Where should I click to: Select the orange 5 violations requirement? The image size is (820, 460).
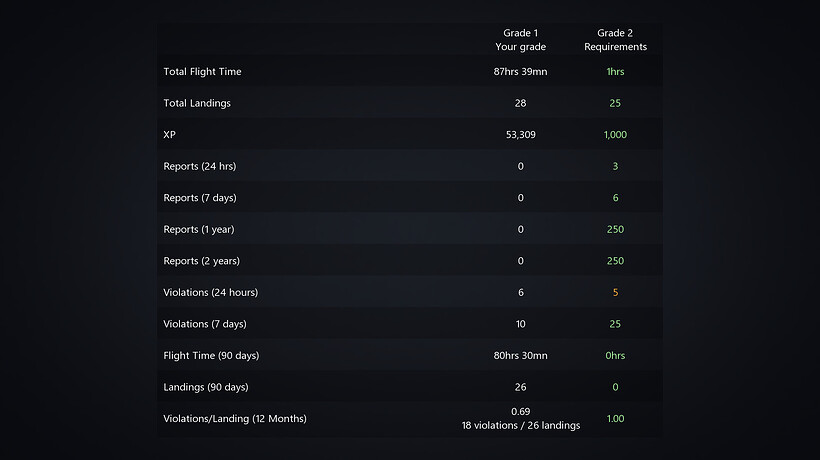615,292
